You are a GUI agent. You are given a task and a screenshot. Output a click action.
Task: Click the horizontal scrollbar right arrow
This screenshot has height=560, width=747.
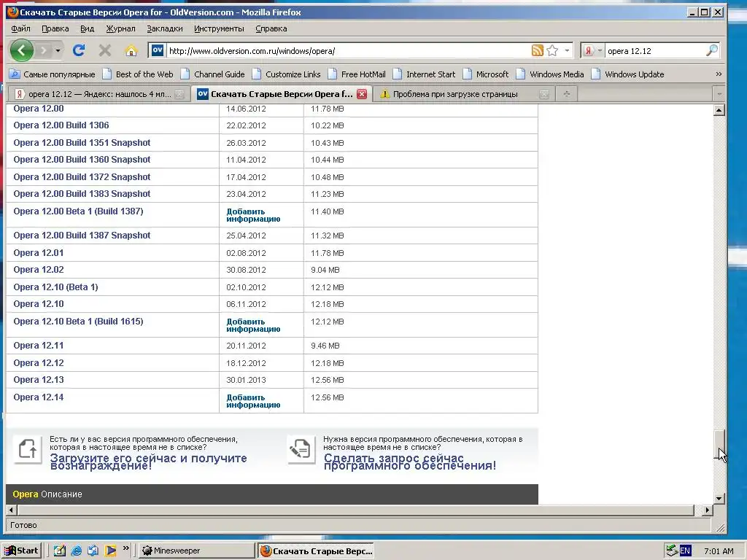pyautogui.click(x=708, y=510)
